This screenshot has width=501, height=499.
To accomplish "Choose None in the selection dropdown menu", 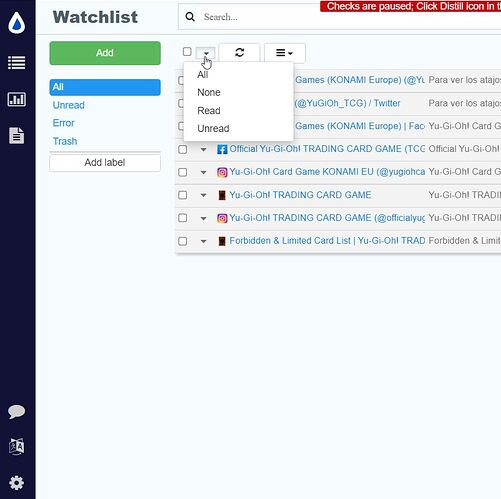I will click(209, 92).
